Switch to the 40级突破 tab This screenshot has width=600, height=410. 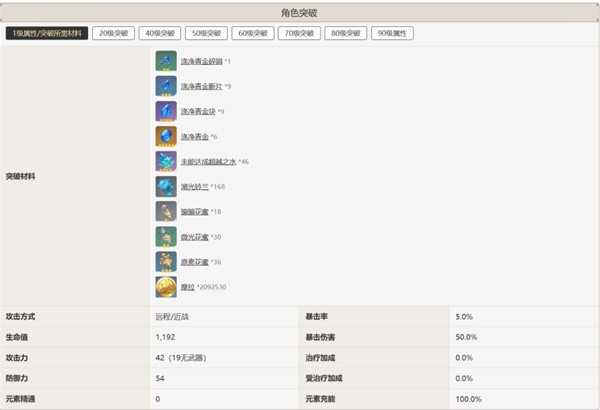tap(159, 33)
